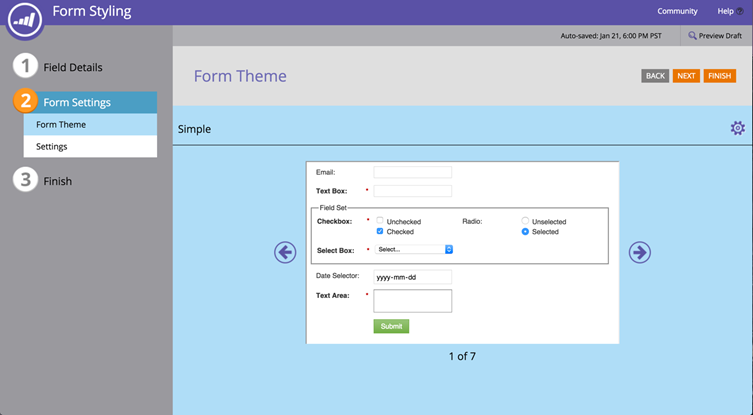Click the Marketo logo icon

point(23,15)
